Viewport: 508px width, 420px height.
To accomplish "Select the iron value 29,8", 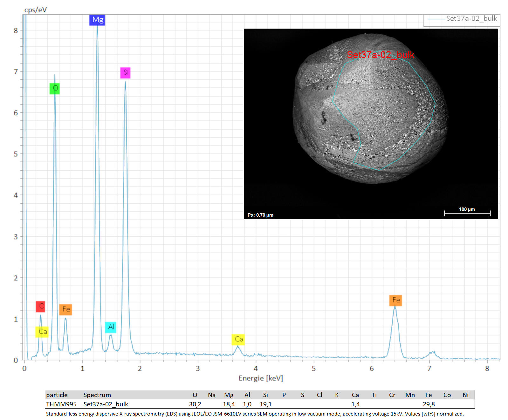I will (429, 404).
